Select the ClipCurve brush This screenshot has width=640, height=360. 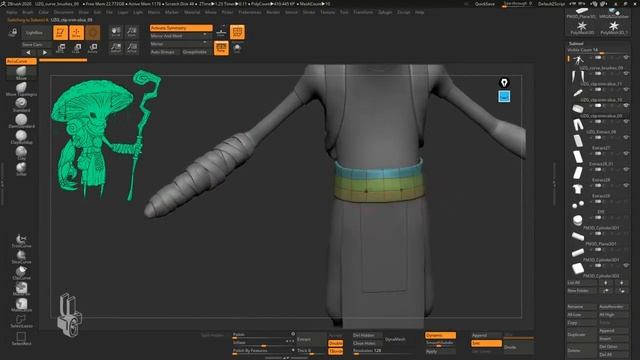tap(21, 273)
